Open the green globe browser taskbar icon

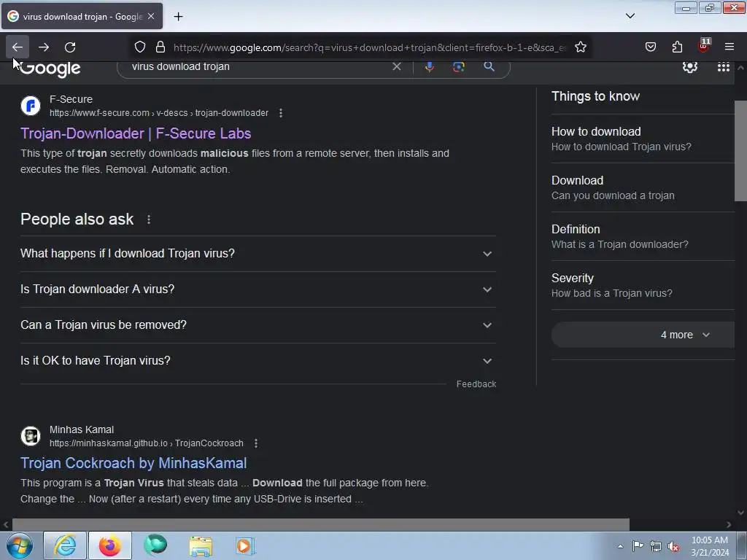click(x=155, y=545)
